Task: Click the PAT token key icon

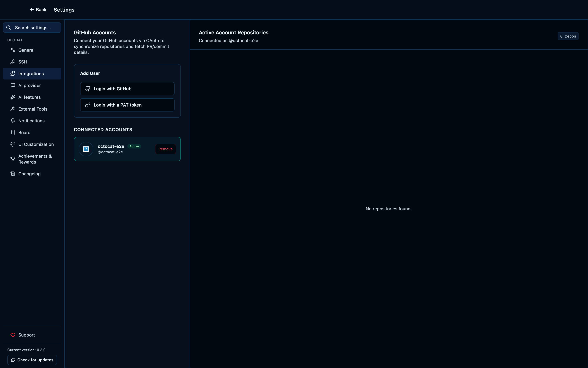Action: click(88, 105)
